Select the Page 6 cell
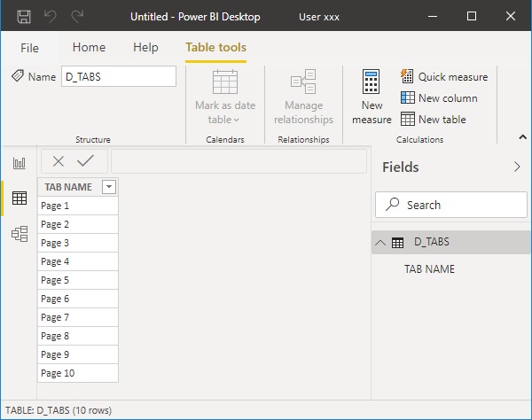The image size is (532, 420). click(x=78, y=299)
